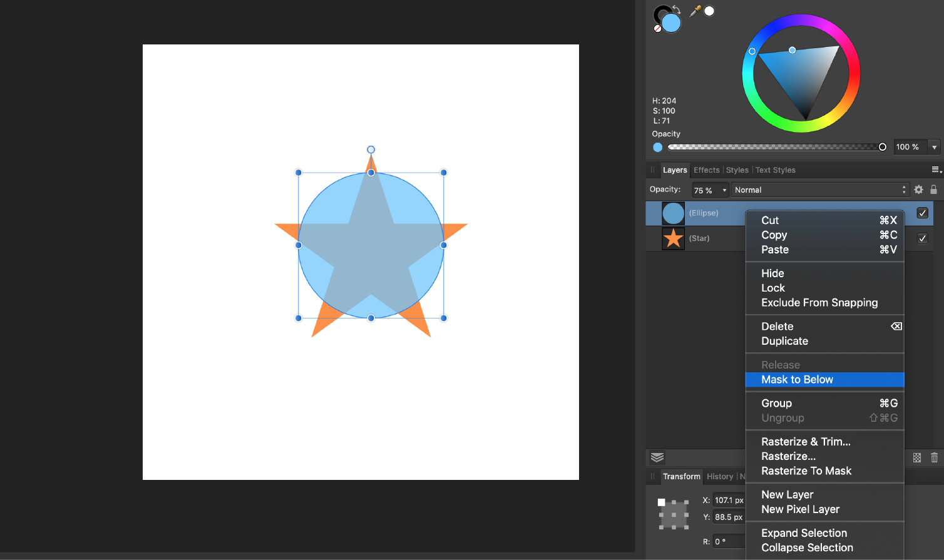The height and width of the screenshot is (560, 944).
Task: Toggle the layer lock icon beside the gear
Action: pos(933,189)
